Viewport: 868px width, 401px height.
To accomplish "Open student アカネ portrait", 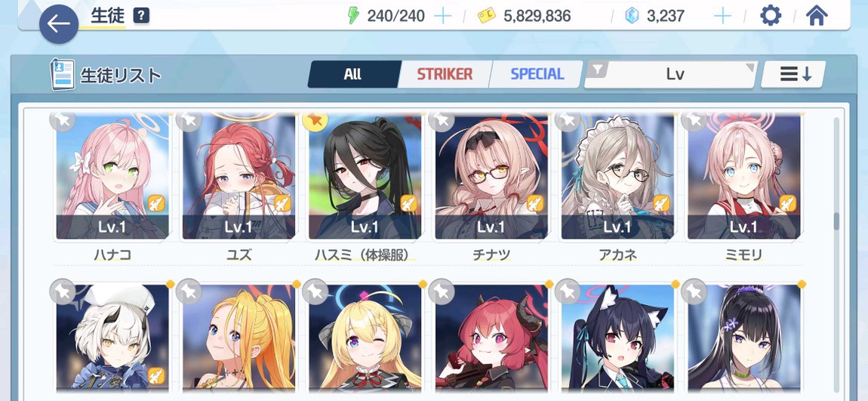I will (617, 177).
